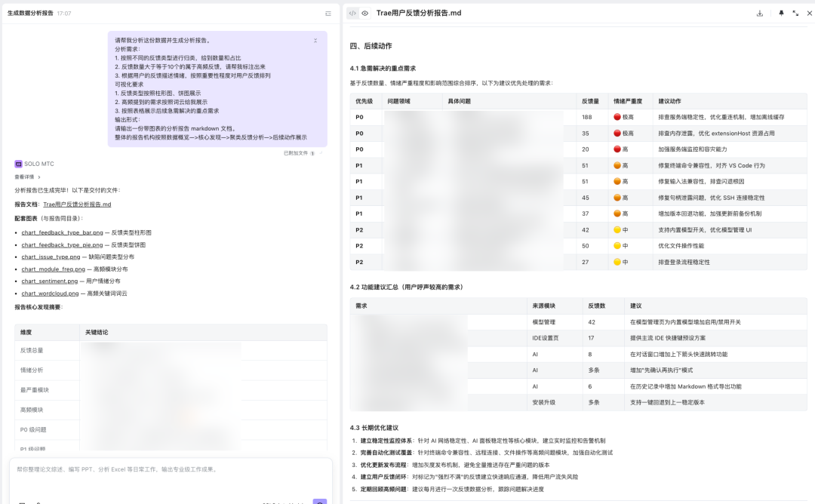Viewport: 815px width, 504px height.
Task: Click the SOLO MTC agent avatar icon
Action: pyautogui.click(x=20, y=164)
